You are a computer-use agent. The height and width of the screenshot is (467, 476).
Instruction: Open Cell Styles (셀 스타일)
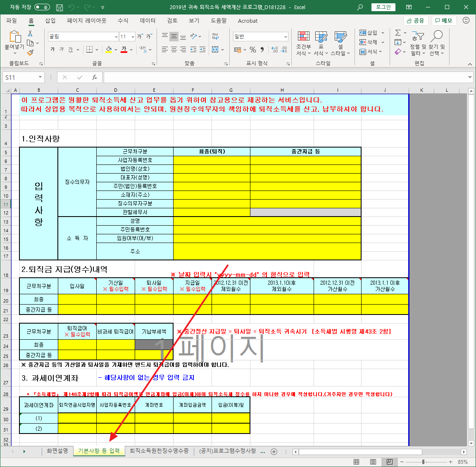coord(340,43)
